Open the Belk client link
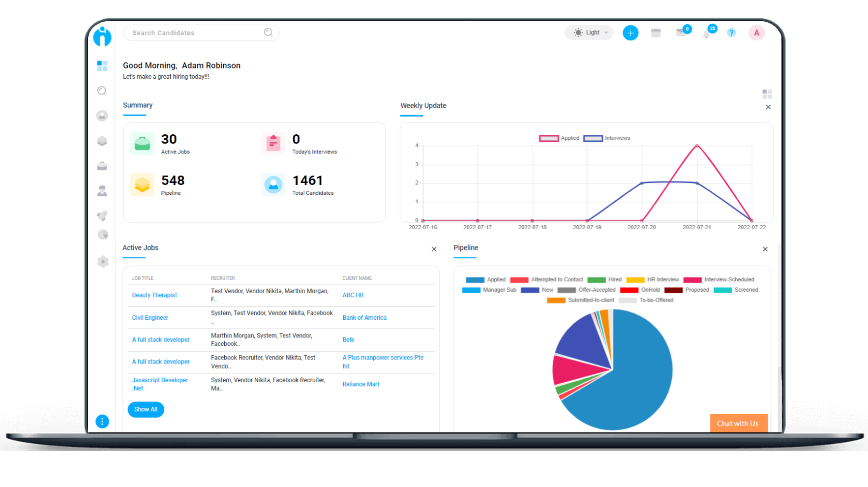868x487 pixels. (348, 340)
